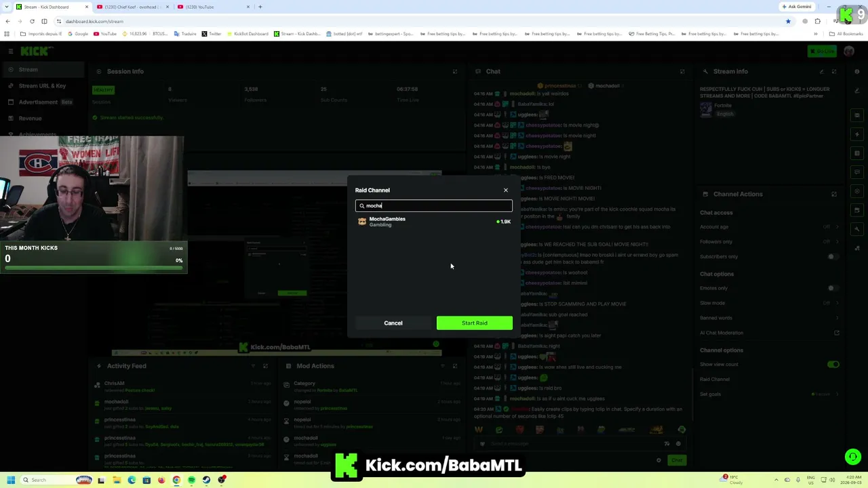Go back in the browser

(x=7, y=21)
